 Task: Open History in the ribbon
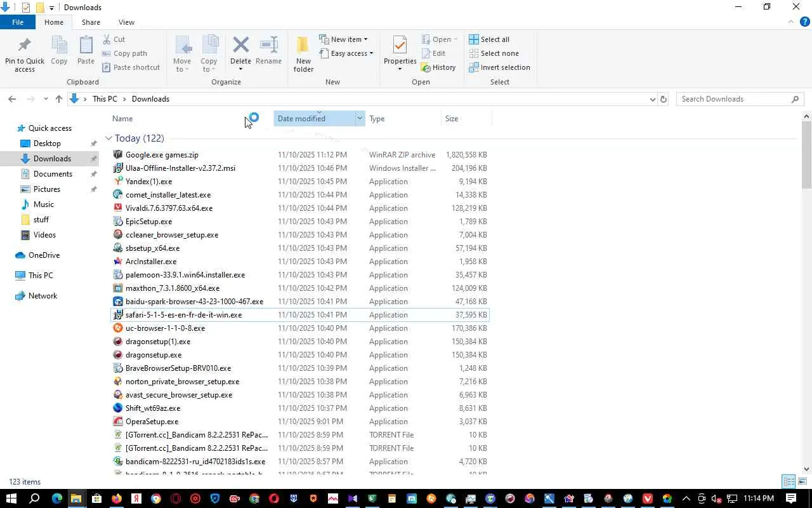tap(438, 67)
